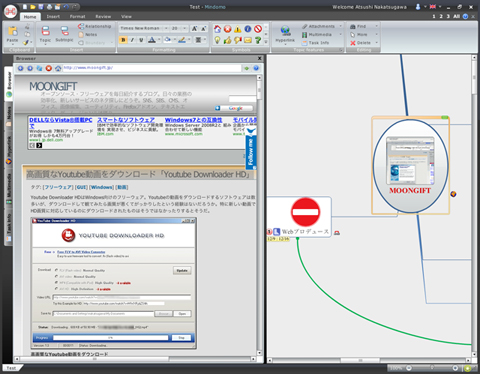Image resolution: width=480 pixels, height=374 pixels.
Task: Open the font size 20 dropdown
Action: tap(185, 29)
